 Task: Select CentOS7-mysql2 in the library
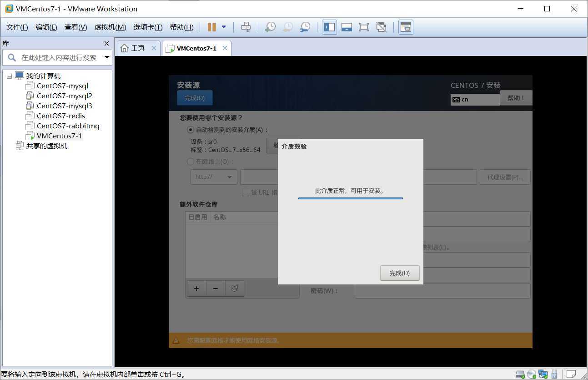[64, 96]
